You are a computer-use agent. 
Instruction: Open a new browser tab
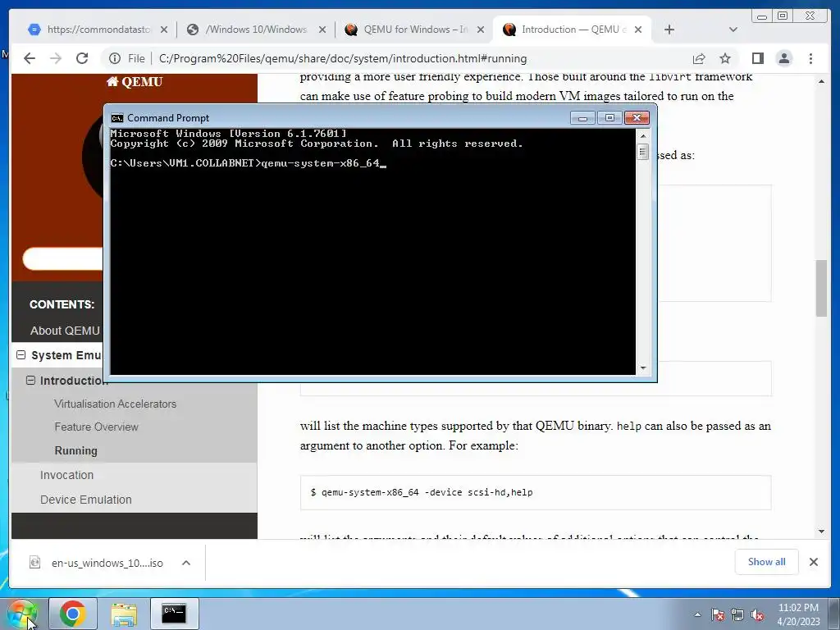point(669,30)
